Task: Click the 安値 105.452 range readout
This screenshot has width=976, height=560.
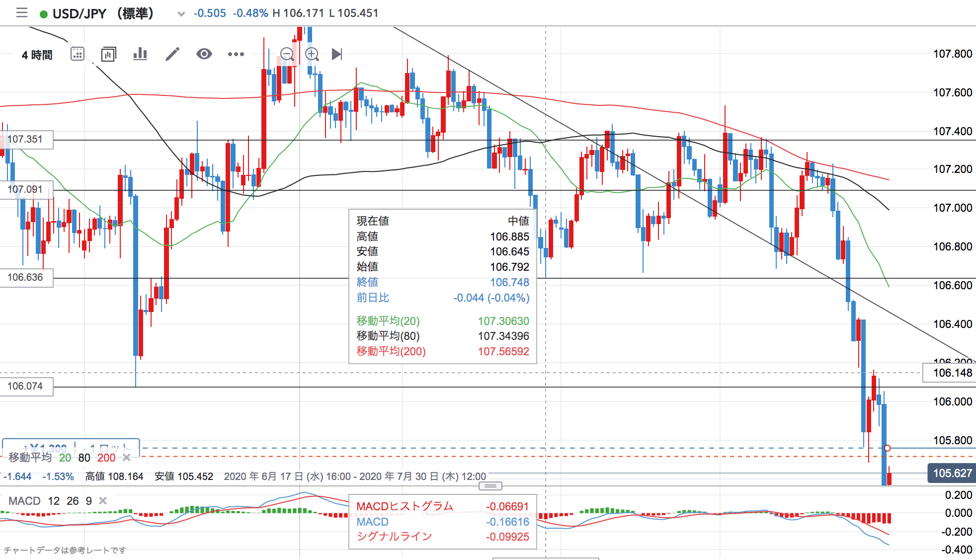Action: coord(184,477)
